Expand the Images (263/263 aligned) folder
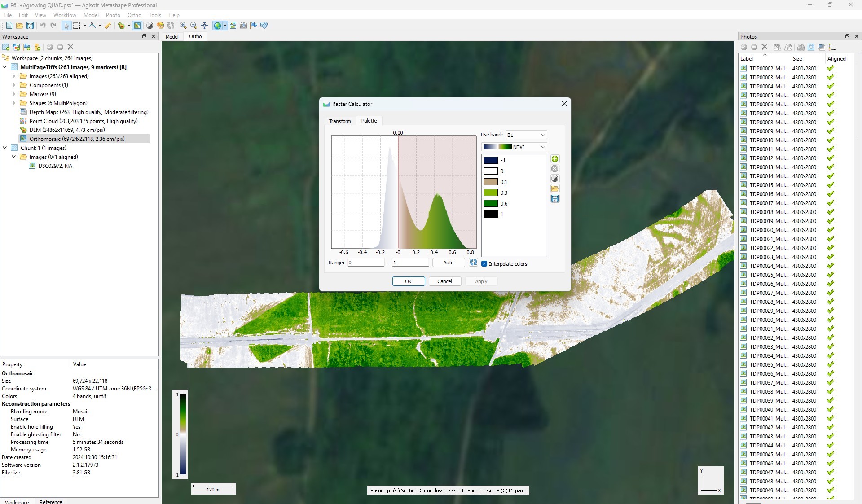 click(x=13, y=76)
